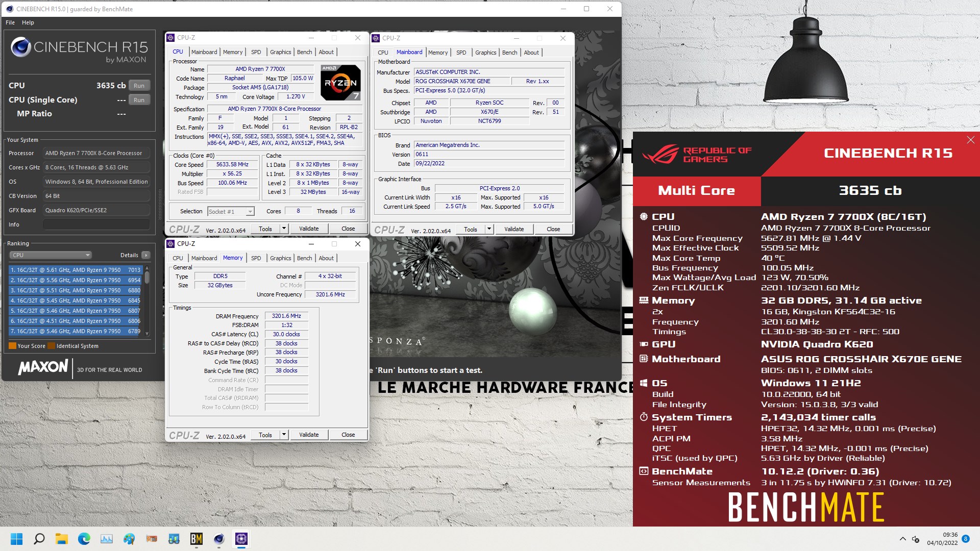This screenshot has height=551, width=980.
Task: Open the Tools dropdown arrow in the Mainboard window
Action: pos(489,229)
